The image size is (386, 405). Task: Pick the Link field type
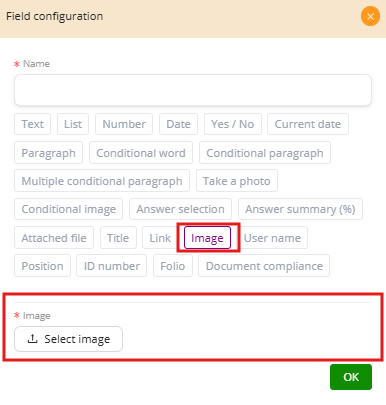[x=160, y=238]
